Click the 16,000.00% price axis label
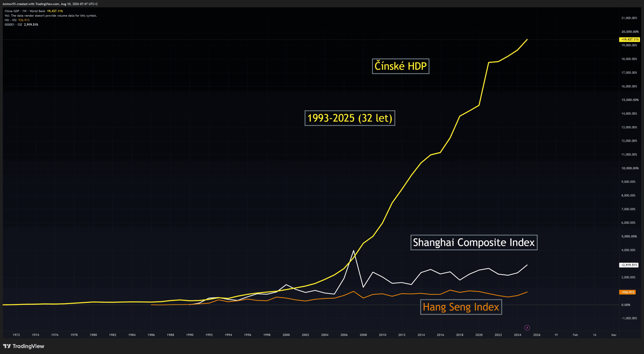Image resolution: width=644 pixels, height=354 pixels. [x=629, y=86]
